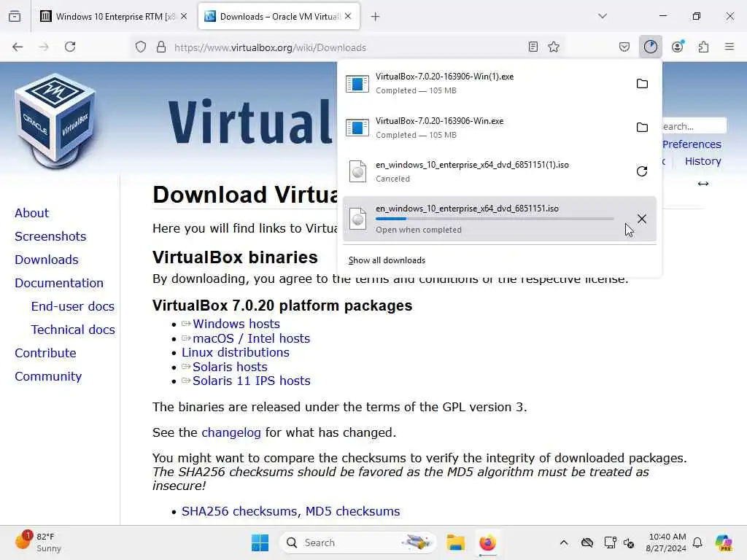Open a new browser tab

point(376,17)
